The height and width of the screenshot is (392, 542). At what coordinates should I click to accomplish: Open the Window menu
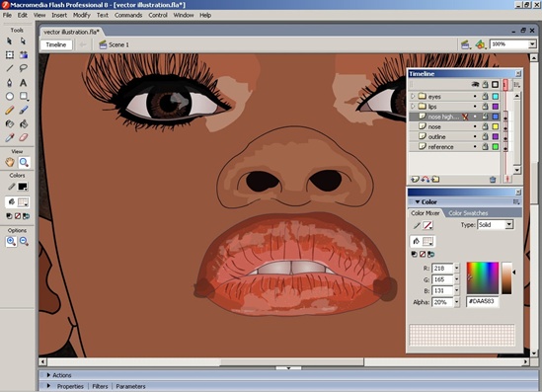184,15
